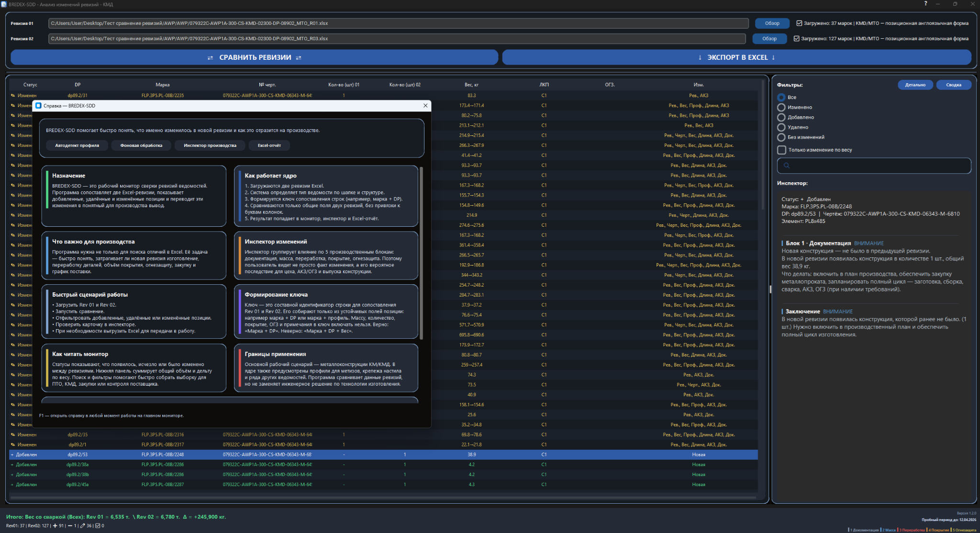Open help via the question mark icon
Image resolution: width=980 pixels, height=533 pixels.
[925, 4]
